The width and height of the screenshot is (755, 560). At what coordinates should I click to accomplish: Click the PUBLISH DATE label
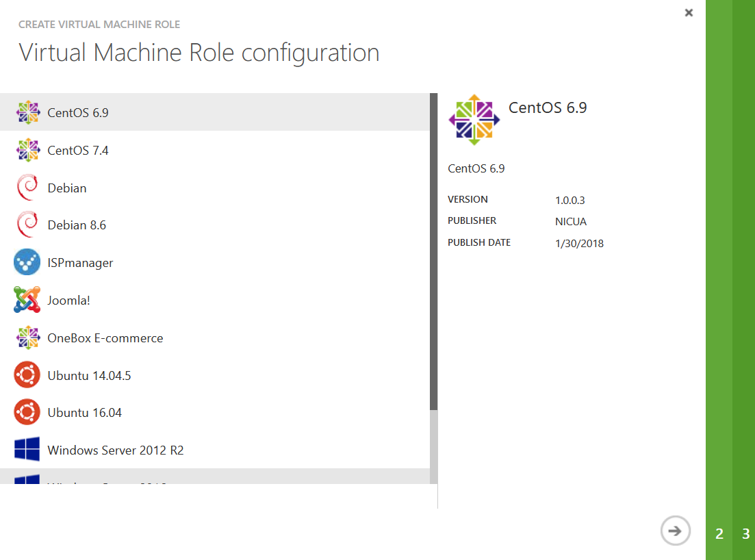click(479, 242)
